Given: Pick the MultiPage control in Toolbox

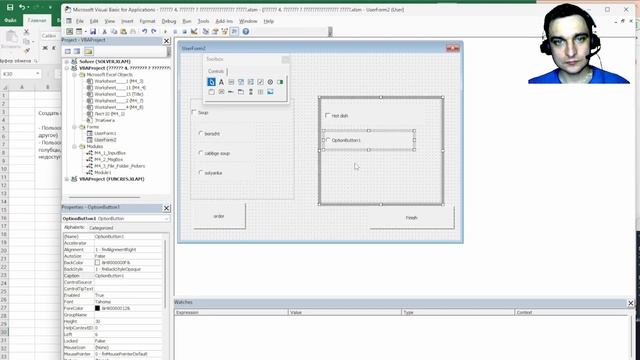Looking at the screenshot, I should 241,92.
